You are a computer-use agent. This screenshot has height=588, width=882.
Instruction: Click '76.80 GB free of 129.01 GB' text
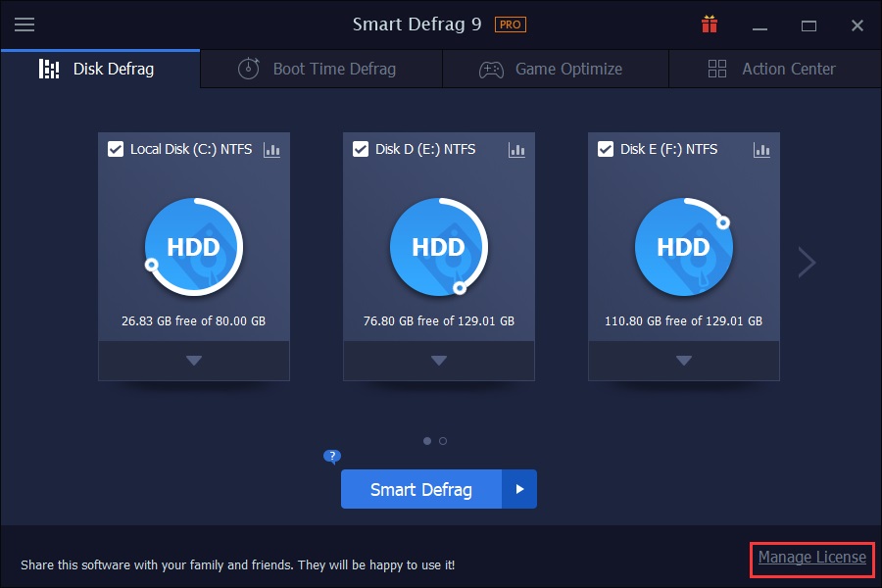439,320
